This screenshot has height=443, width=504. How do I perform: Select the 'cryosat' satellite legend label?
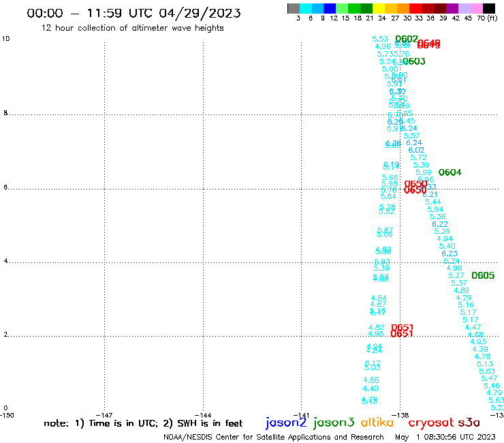(431, 423)
